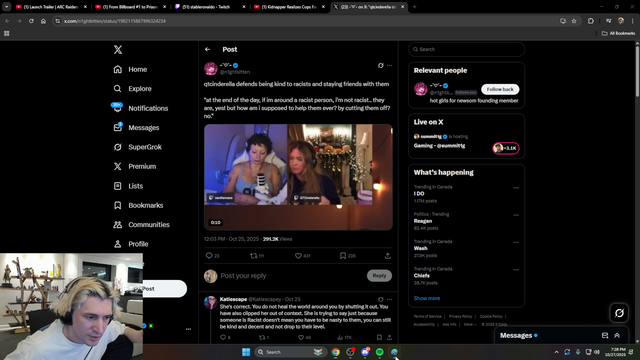Join summittg live broadcast listeners badge
The image size is (640, 360).
[x=506, y=148]
